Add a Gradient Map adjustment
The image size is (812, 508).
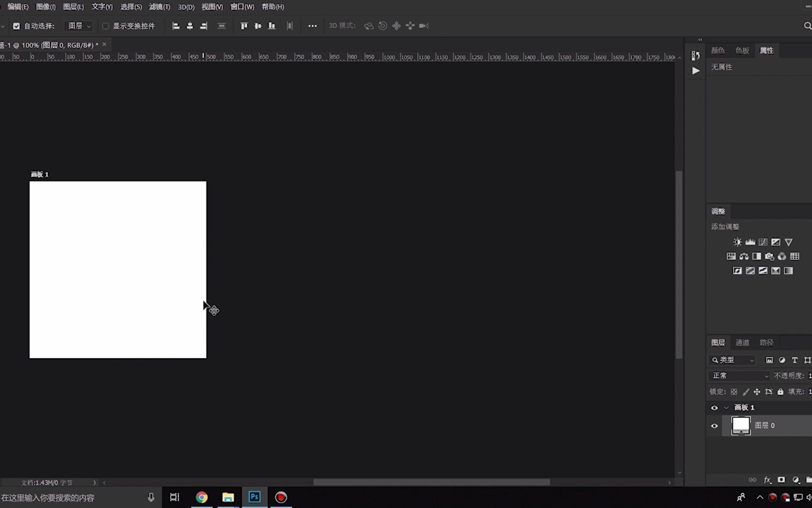pos(789,270)
